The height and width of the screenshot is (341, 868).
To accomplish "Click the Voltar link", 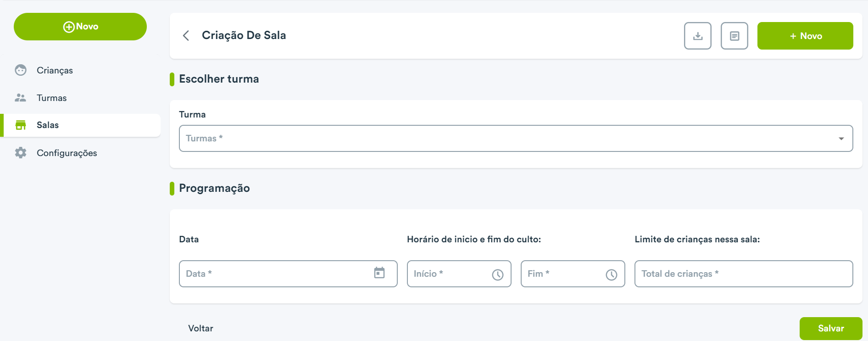I will 200,329.
